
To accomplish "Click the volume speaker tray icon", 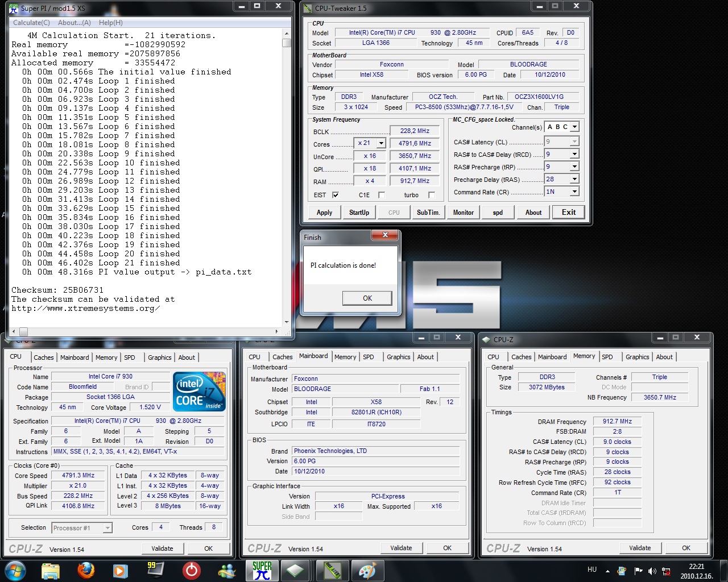I will (x=652, y=571).
